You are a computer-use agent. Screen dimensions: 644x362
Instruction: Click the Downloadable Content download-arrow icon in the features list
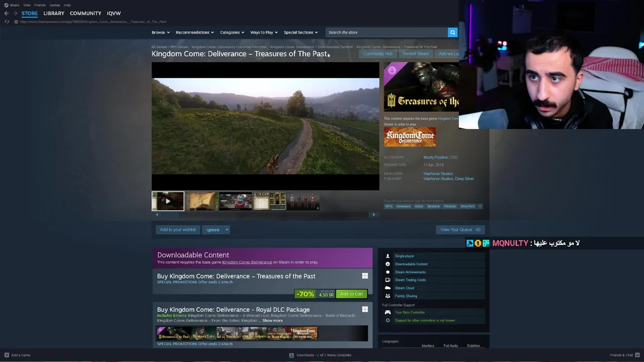(x=387, y=264)
